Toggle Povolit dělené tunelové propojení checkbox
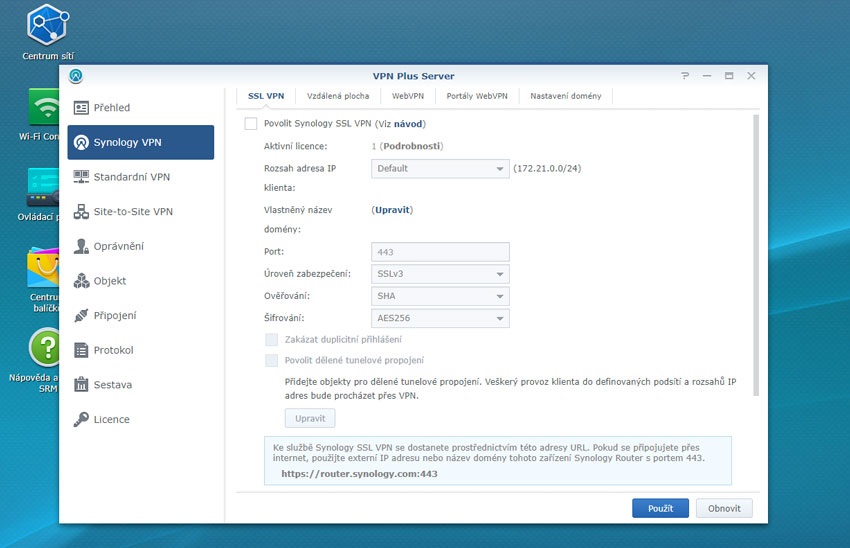850x548 pixels. 272,360
